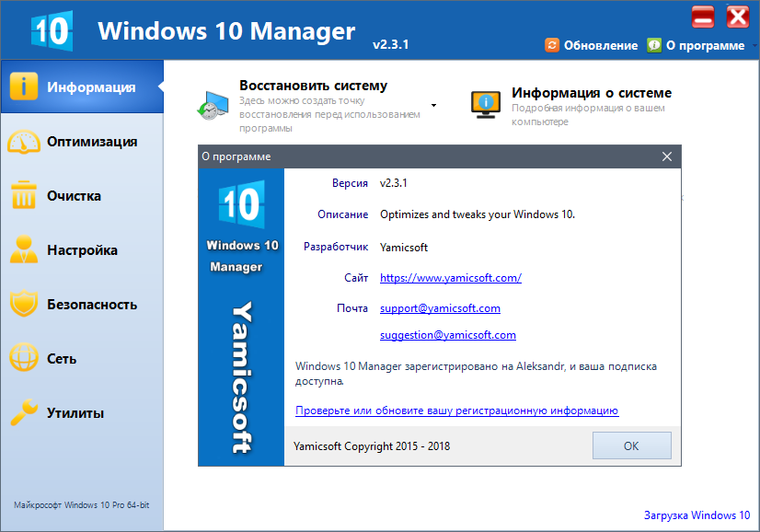The height and width of the screenshot is (532, 760).
Task: Minimize the window with red dash button
Action: click(702, 17)
